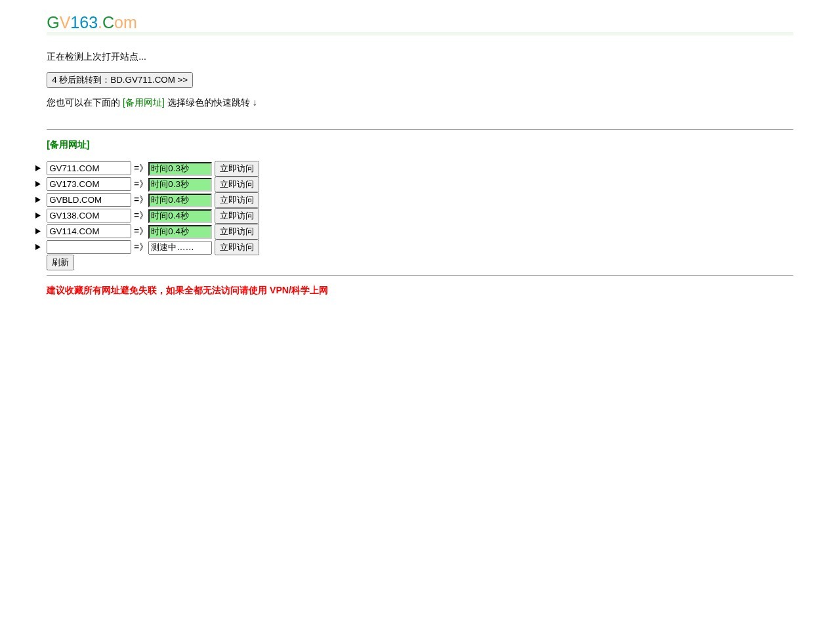This screenshot has height=630, width=840.
Task: Visit GV138.COM with 立即访问 button
Action: click(x=237, y=216)
